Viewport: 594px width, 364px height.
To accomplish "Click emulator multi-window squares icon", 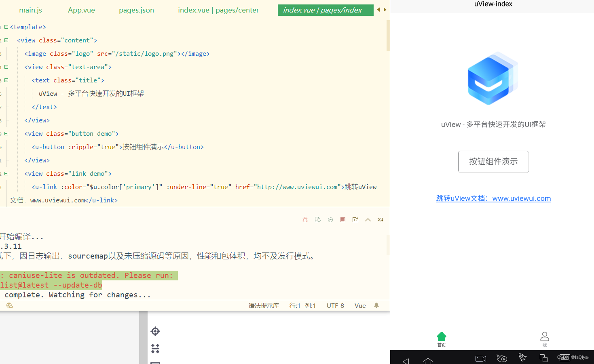I will pos(543,358).
